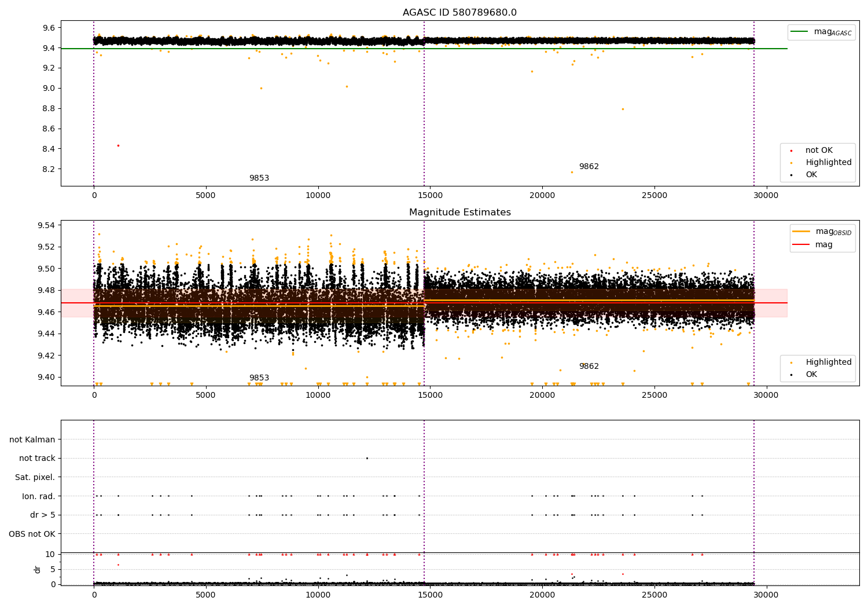The image size is (868, 608).
Task: Click the '10' tick on the dr axis
Action: click(50, 554)
